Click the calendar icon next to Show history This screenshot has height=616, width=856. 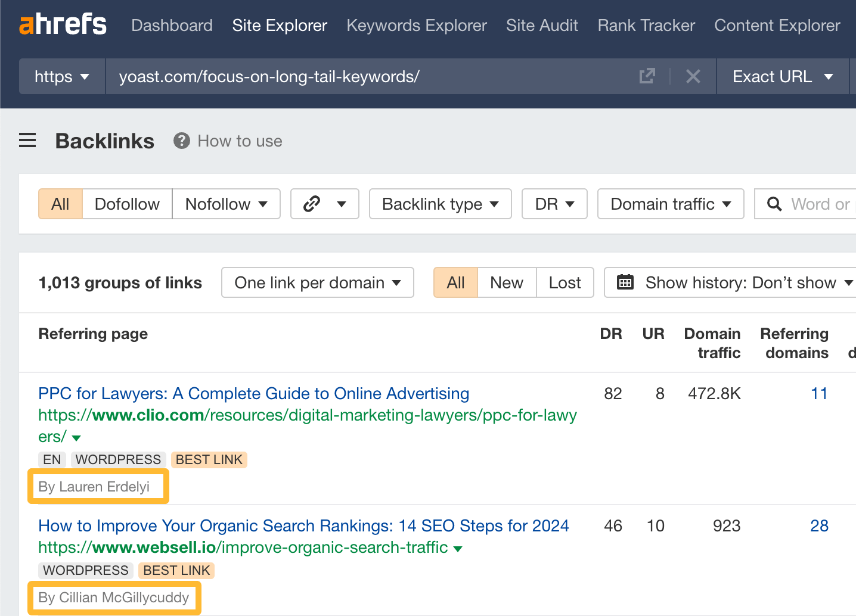(625, 282)
